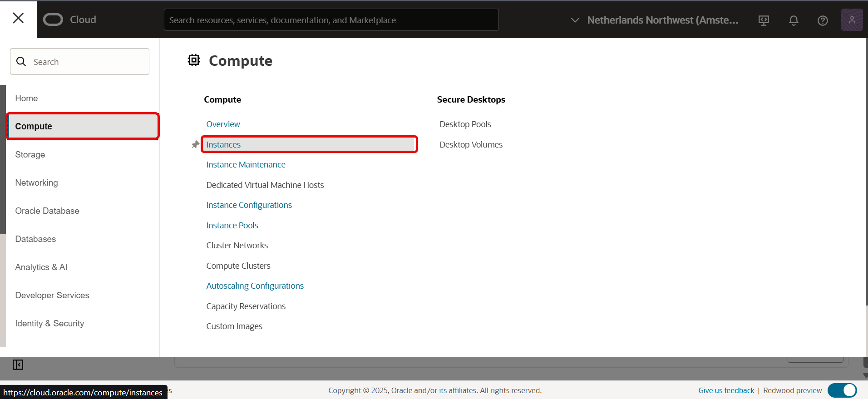Open the notifications bell icon

pyautogui.click(x=794, y=20)
